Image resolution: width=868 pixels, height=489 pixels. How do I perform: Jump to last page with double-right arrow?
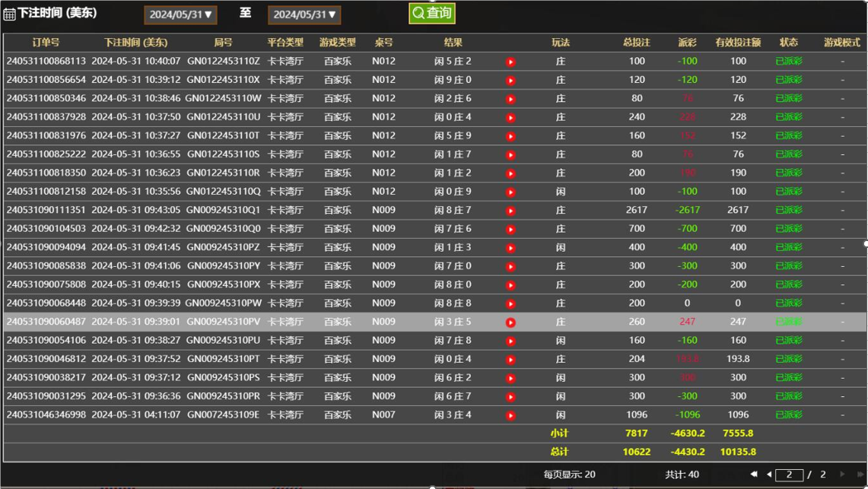[x=860, y=474]
